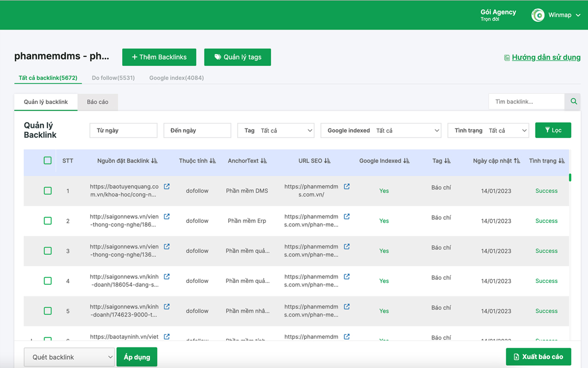588x368 pixels.
Task: Tick the checkbox for row 1
Action: click(47, 190)
